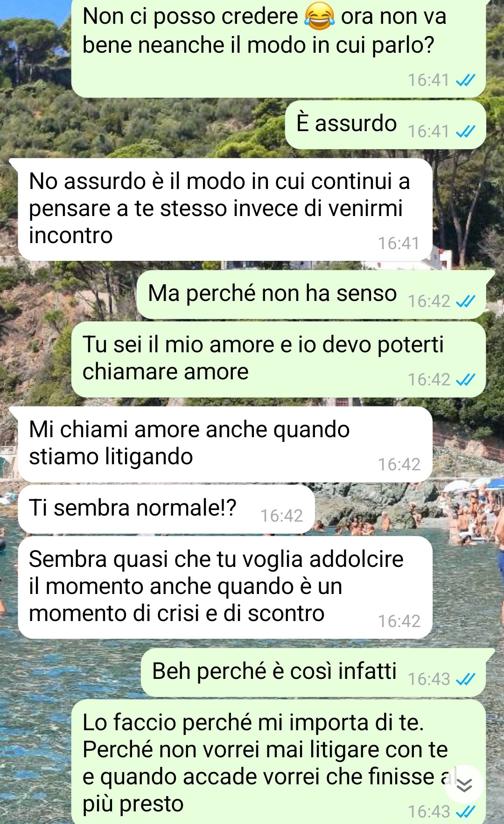Tap the scroll-to-bottom double chevron button
Viewport: 504px width, 824px height.
click(464, 786)
